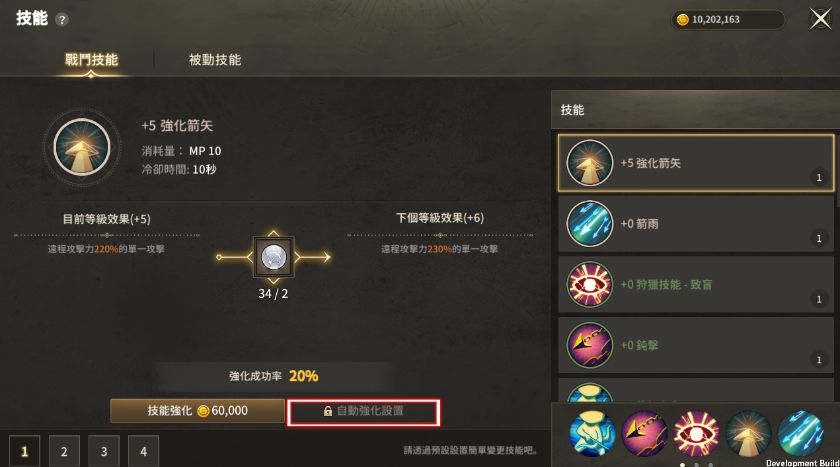The height and width of the screenshot is (467, 840).
Task: Select the +0 箭雨 skill icon
Action: 589,224
